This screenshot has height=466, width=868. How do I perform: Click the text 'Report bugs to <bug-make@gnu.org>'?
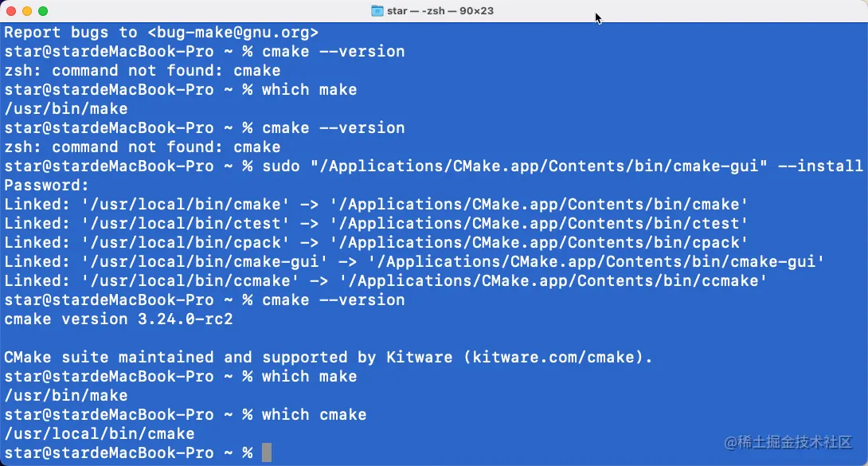point(162,33)
